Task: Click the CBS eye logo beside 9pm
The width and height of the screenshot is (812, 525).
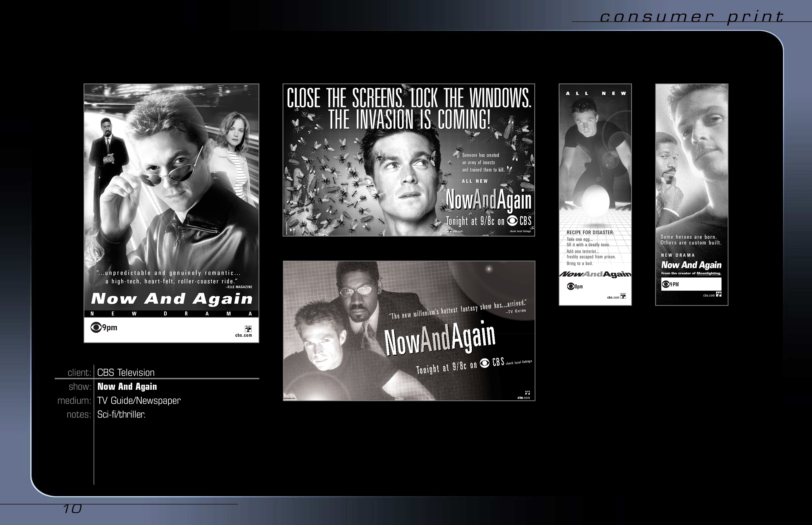Action: click(x=96, y=328)
